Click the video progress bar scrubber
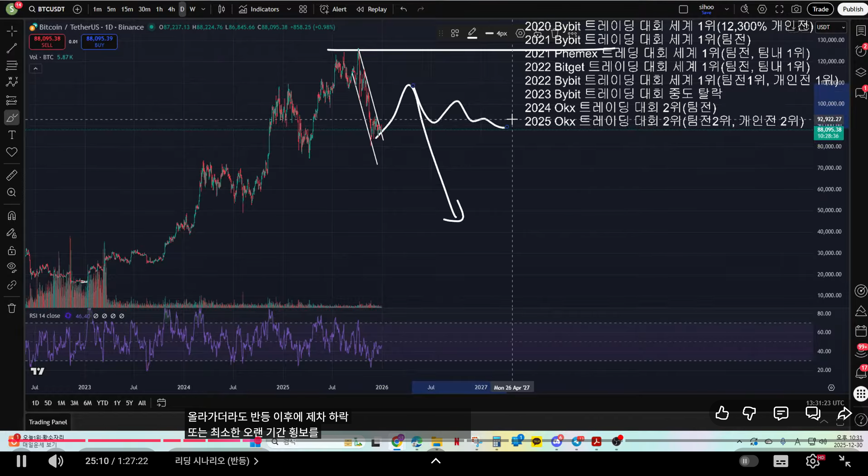868x476 pixels. tap(258, 441)
